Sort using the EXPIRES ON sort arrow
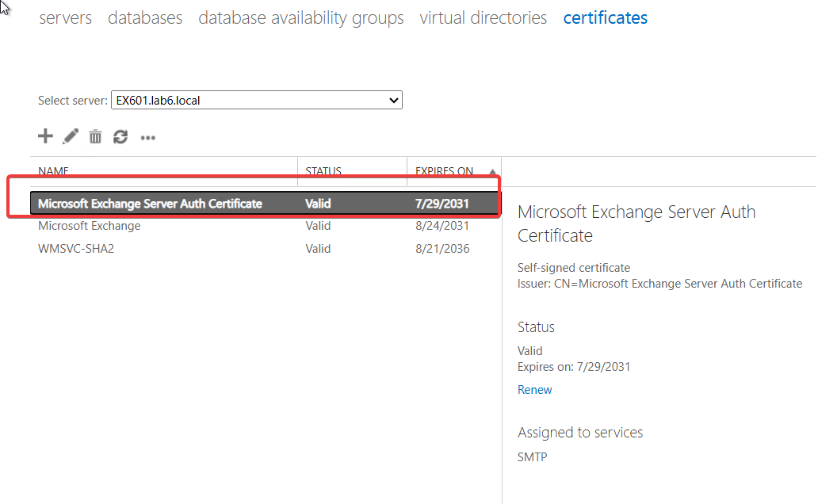This screenshot has width=818, height=504. coord(492,172)
